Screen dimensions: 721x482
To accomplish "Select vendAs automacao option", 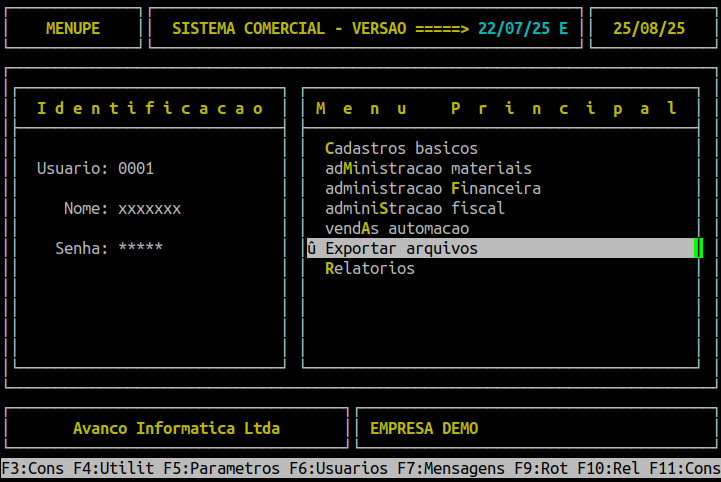I will tap(397, 229).
